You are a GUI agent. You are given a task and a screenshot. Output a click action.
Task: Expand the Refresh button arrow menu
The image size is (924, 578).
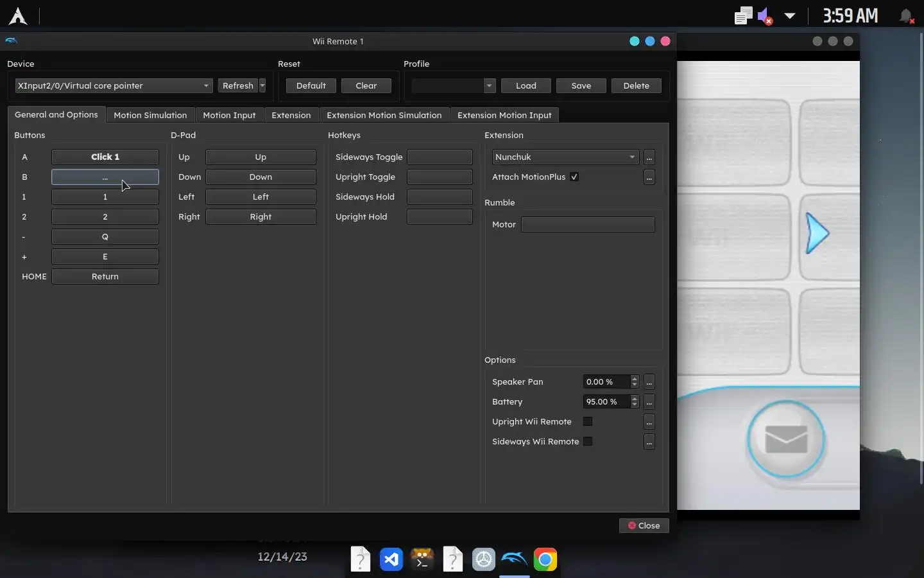pos(262,85)
